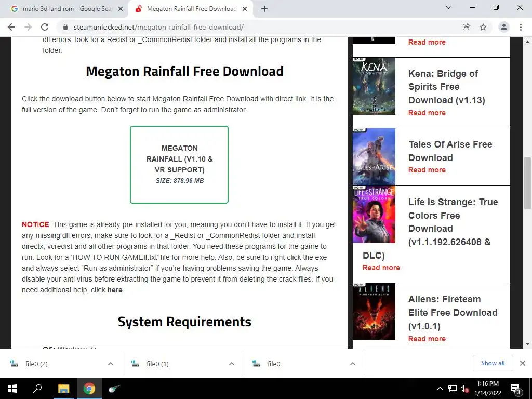Open File Explorer from taskbar
532x399 pixels.
point(63,389)
